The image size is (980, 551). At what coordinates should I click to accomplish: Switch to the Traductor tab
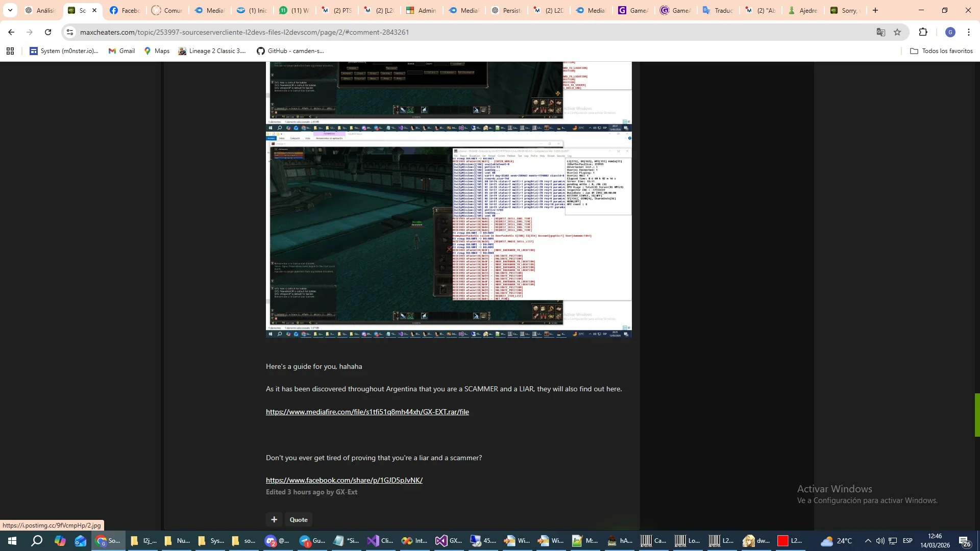718,10
